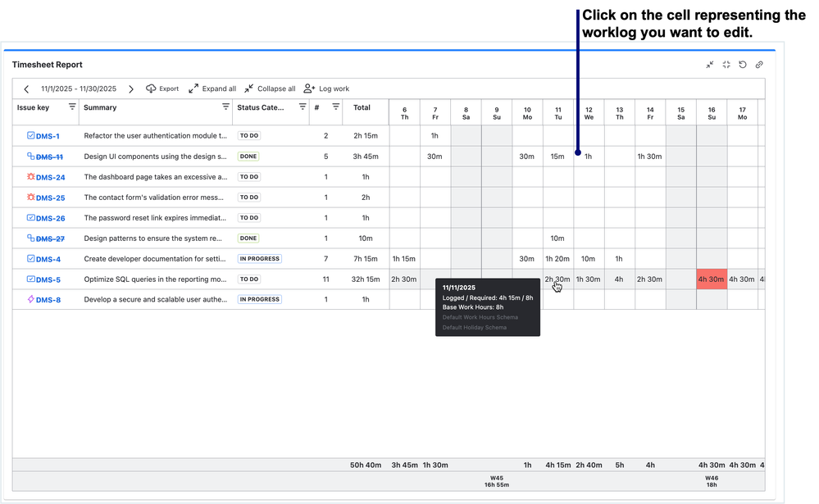Open issue DMS-1 link
Screen dimensions: 819x504
tap(48, 136)
